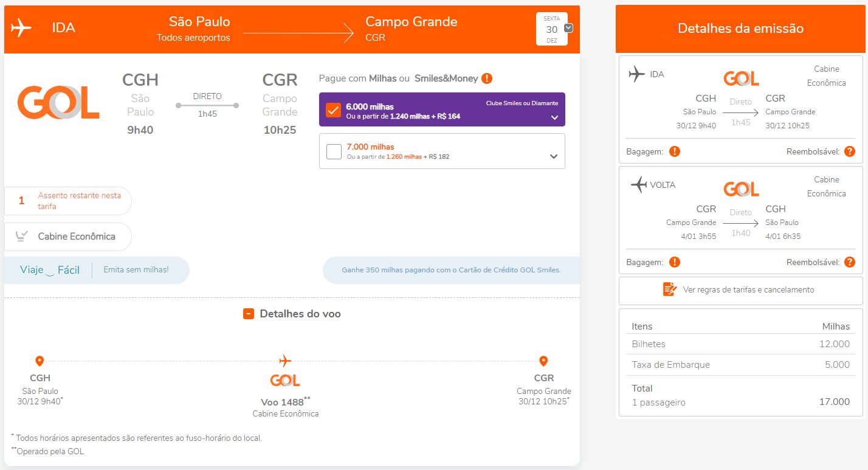This screenshot has height=470, width=868.
Task: Click the airplane icon beside IDA header
Action: 21,28
